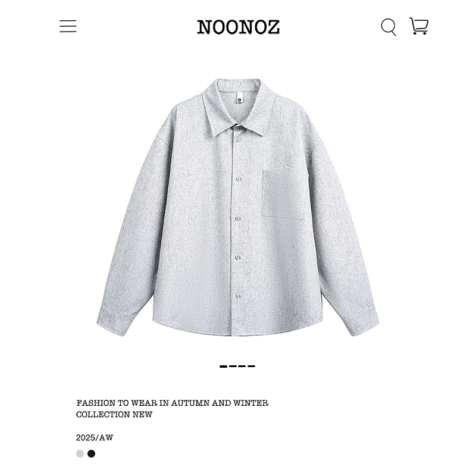Go to the NOONOZ home logo

pos(239,27)
